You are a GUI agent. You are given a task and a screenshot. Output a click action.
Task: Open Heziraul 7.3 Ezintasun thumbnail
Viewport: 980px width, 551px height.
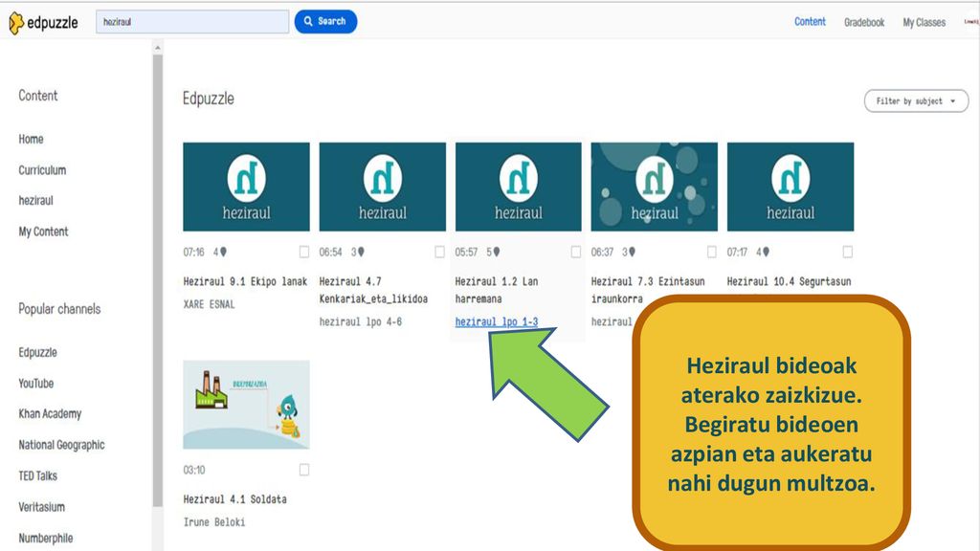coord(655,187)
